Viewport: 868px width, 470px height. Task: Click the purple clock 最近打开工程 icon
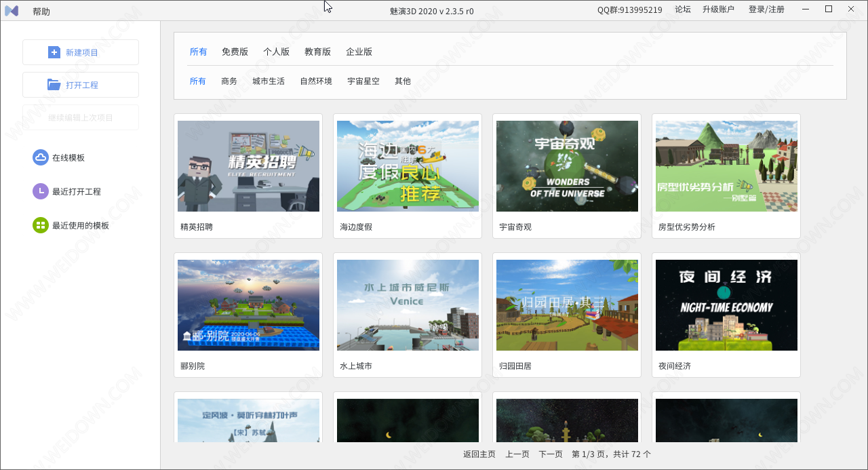pyautogui.click(x=41, y=191)
